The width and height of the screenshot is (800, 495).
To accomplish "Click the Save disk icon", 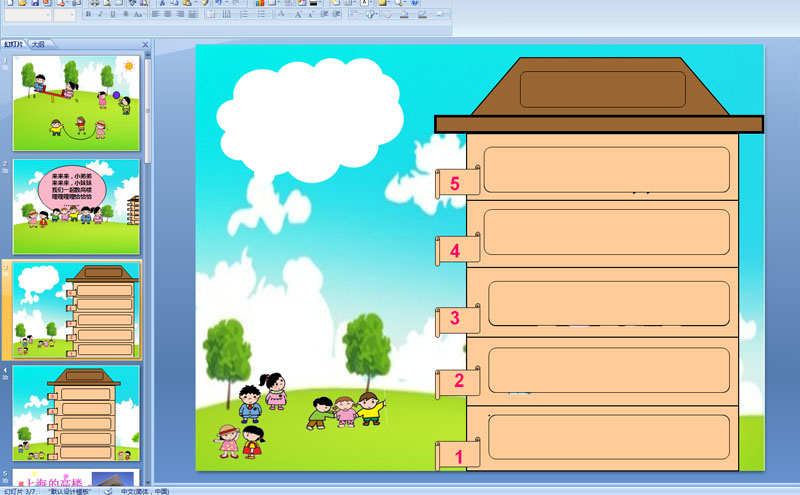I will tap(35, 3).
